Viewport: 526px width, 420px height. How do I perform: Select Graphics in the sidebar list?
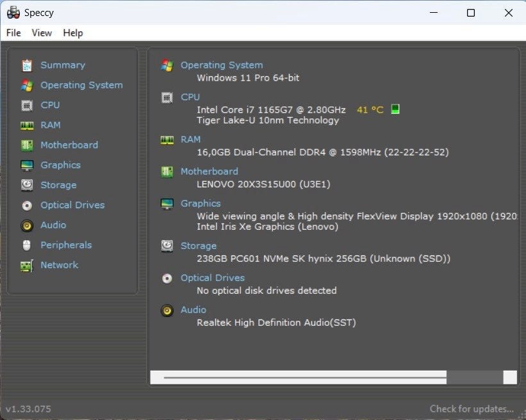pos(60,165)
